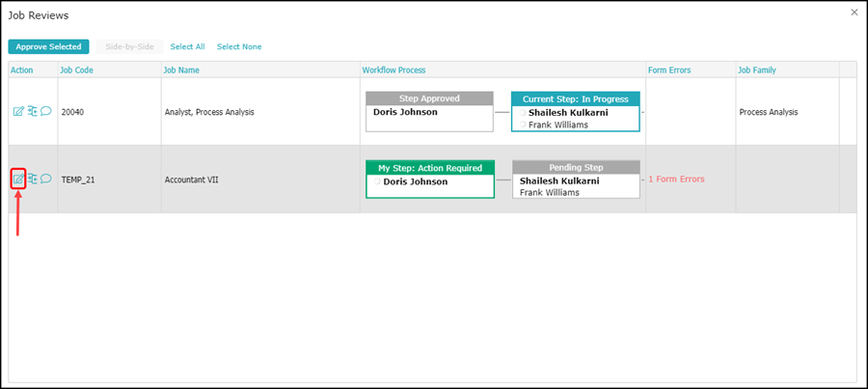Select the 'Current Step: In Progress' workflow box
Image resolution: width=868 pixels, height=389 pixels.
click(575, 111)
